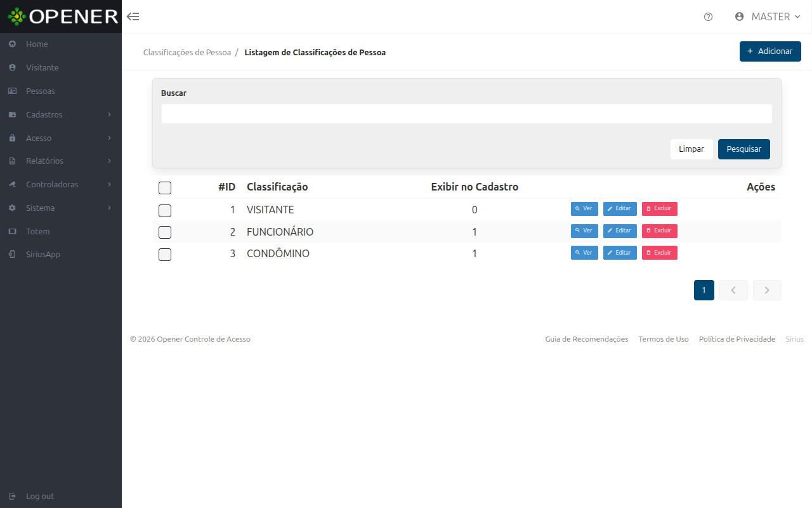The width and height of the screenshot is (812, 508).
Task: Click Editar for the VISITANTE row
Action: (x=620, y=209)
